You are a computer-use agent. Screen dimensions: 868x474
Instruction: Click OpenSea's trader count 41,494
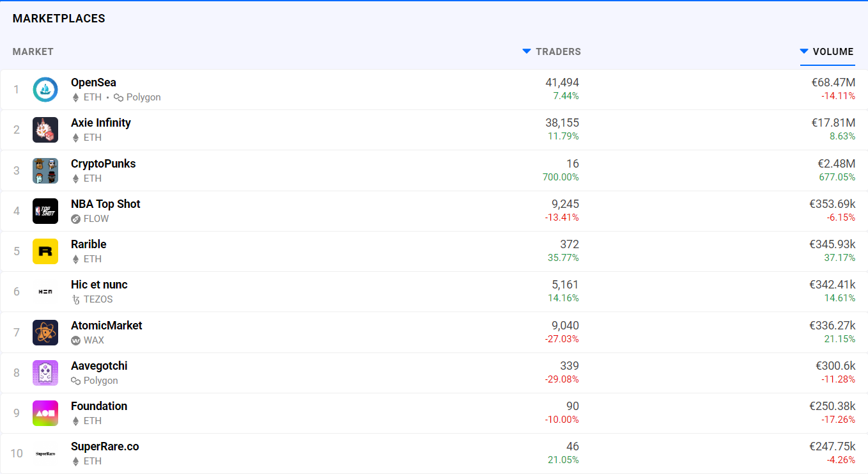point(562,83)
